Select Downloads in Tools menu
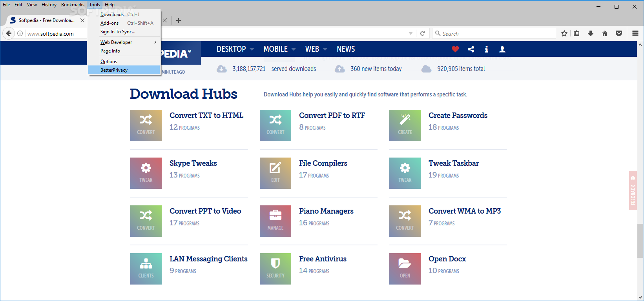 pyautogui.click(x=124, y=15)
